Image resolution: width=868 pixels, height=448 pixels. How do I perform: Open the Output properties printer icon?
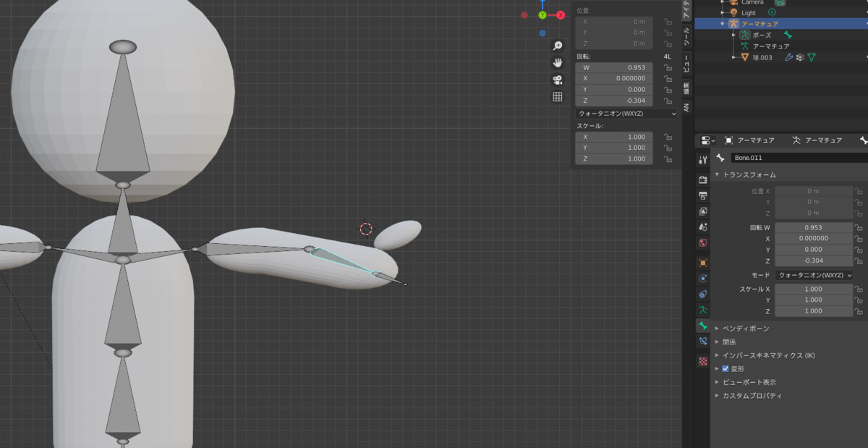tap(702, 195)
